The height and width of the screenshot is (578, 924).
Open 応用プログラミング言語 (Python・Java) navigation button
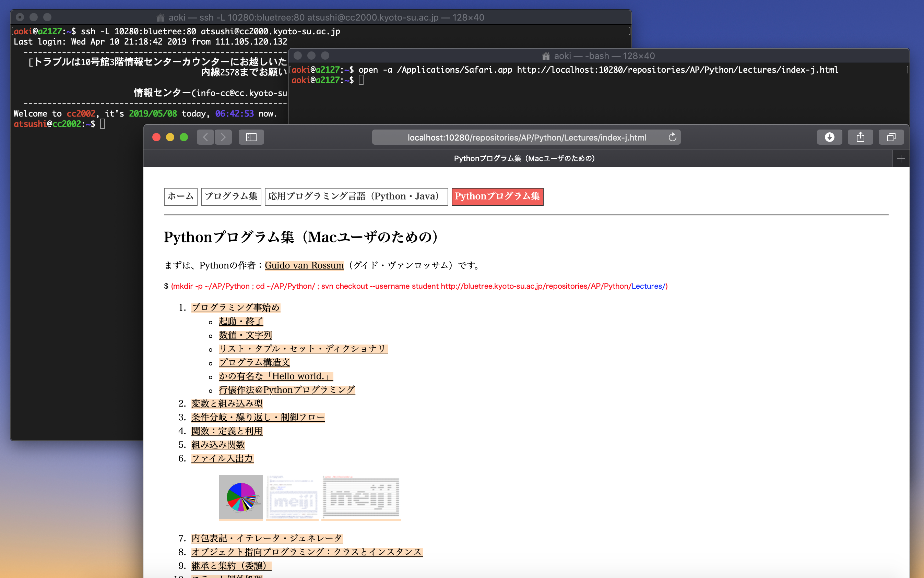[356, 196]
